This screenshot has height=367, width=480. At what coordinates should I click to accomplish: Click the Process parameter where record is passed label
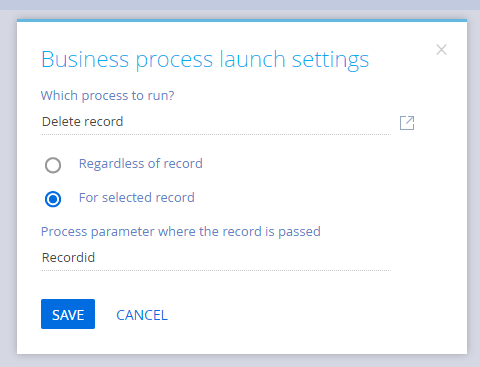(x=181, y=232)
